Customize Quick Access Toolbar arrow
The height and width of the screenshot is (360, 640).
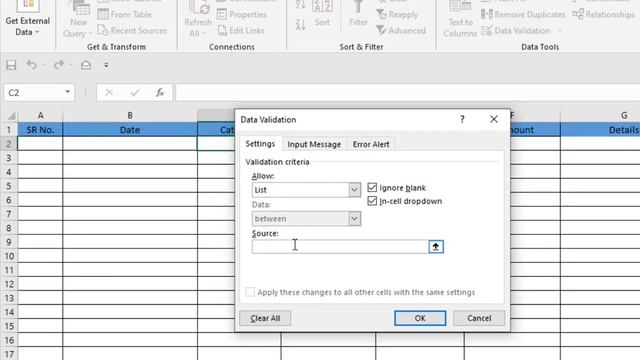(x=106, y=65)
